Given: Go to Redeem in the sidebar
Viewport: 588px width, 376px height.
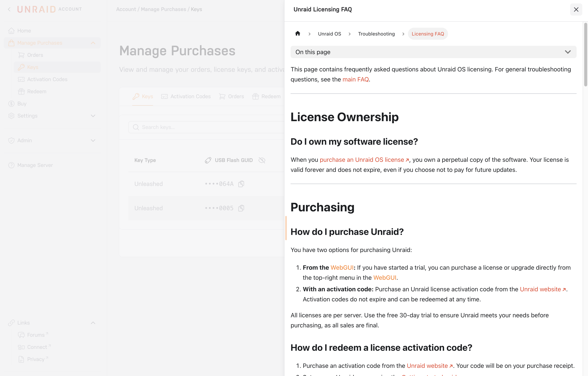Looking at the screenshot, I should [37, 92].
